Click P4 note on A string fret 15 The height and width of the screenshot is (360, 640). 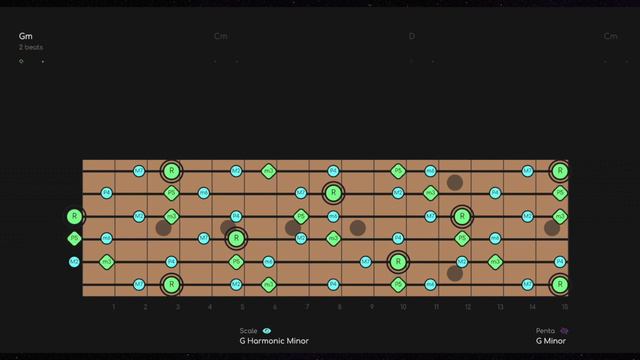point(560,262)
